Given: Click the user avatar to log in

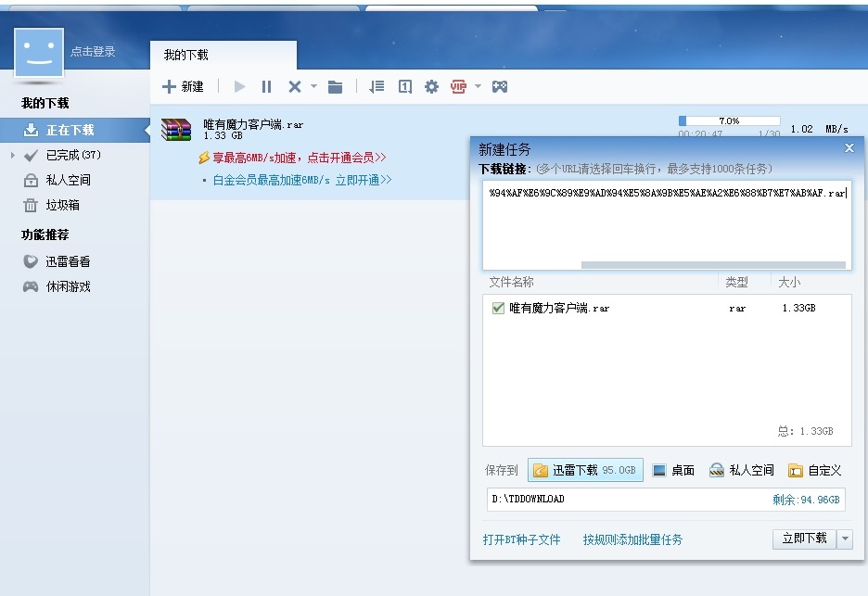Looking at the screenshot, I should coord(39,52).
